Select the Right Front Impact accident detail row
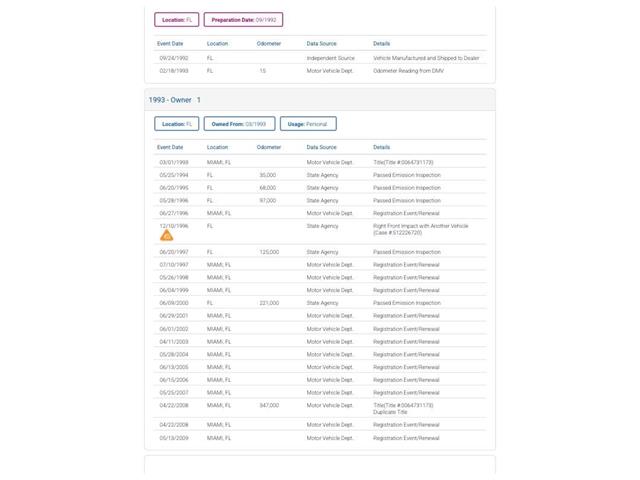This screenshot has width=640, height=480. [320, 232]
